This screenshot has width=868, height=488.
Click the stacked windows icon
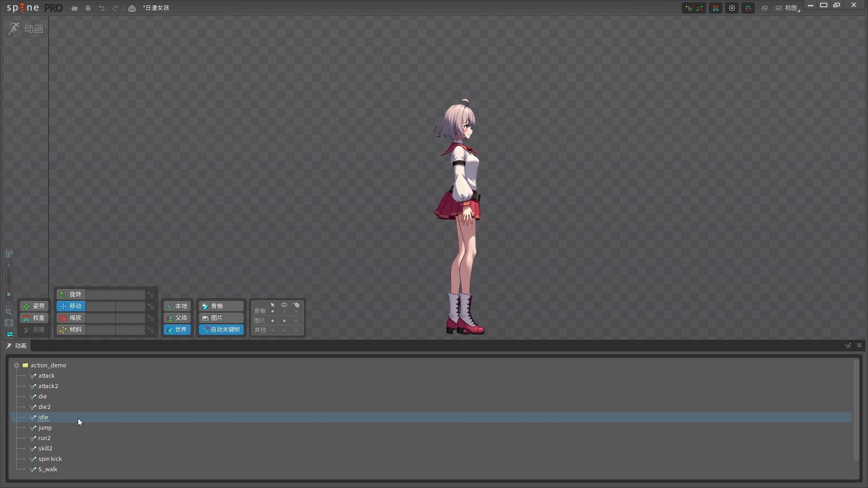coord(765,8)
